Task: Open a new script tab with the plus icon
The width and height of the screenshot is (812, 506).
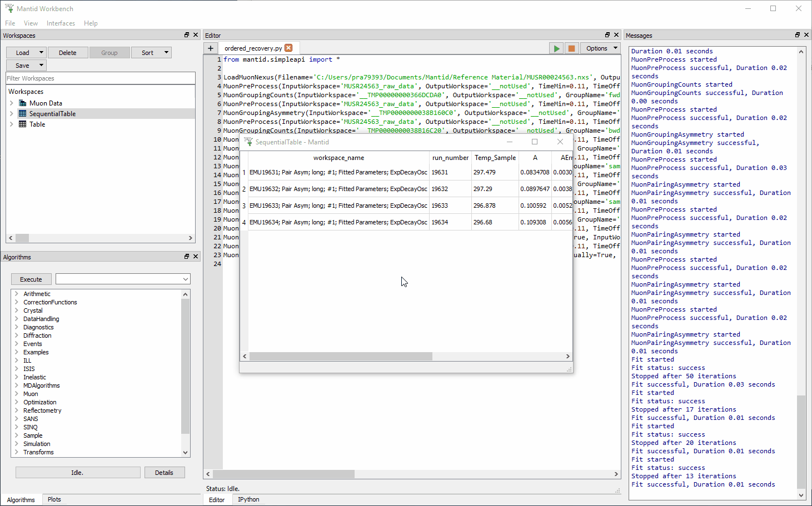Action: pos(210,48)
